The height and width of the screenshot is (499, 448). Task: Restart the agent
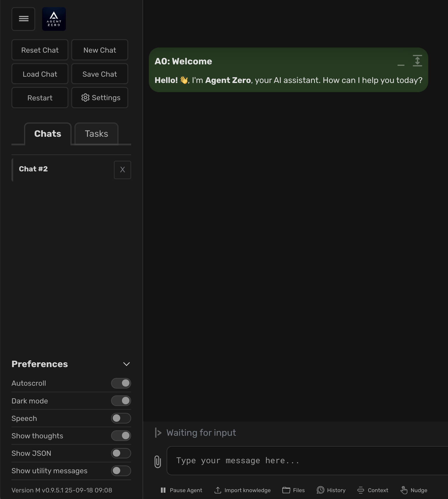40,98
